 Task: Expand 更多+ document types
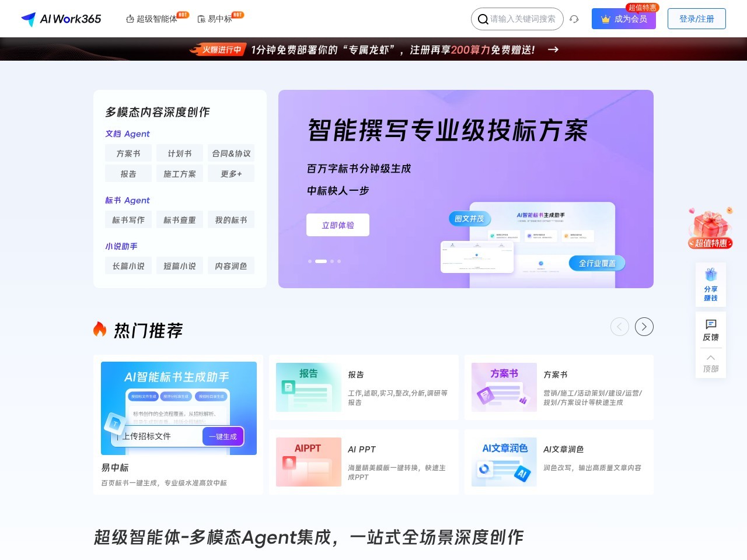coord(231,174)
